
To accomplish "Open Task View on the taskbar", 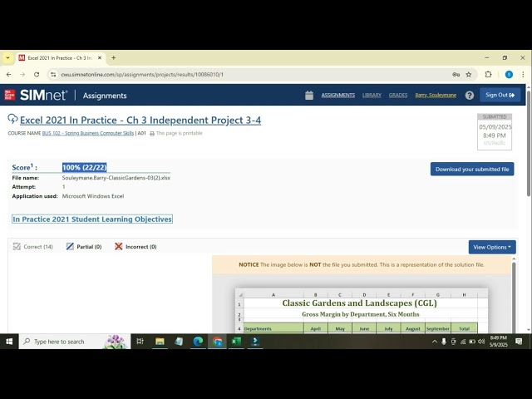I will point(140,342).
